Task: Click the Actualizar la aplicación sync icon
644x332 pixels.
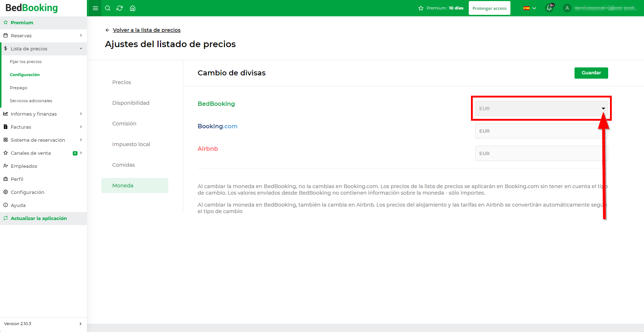Action: tap(5, 218)
